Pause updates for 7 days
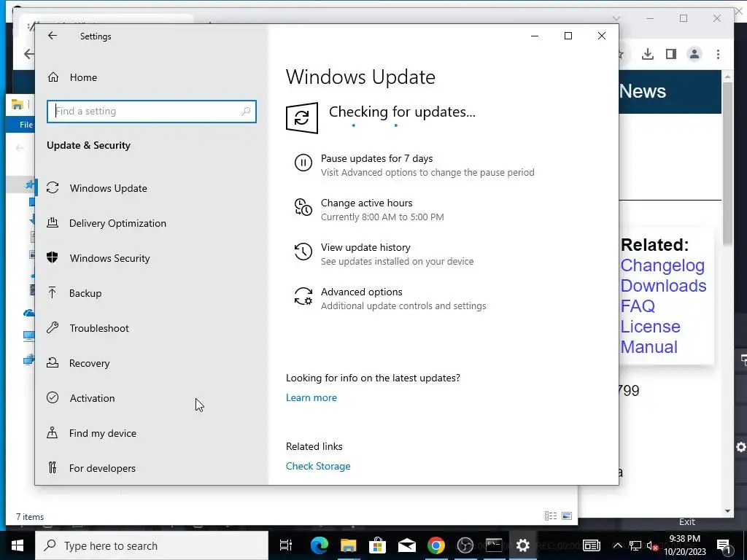Image resolution: width=747 pixels, height=560 pixels. pyautogui.click(x=377, y=158)
